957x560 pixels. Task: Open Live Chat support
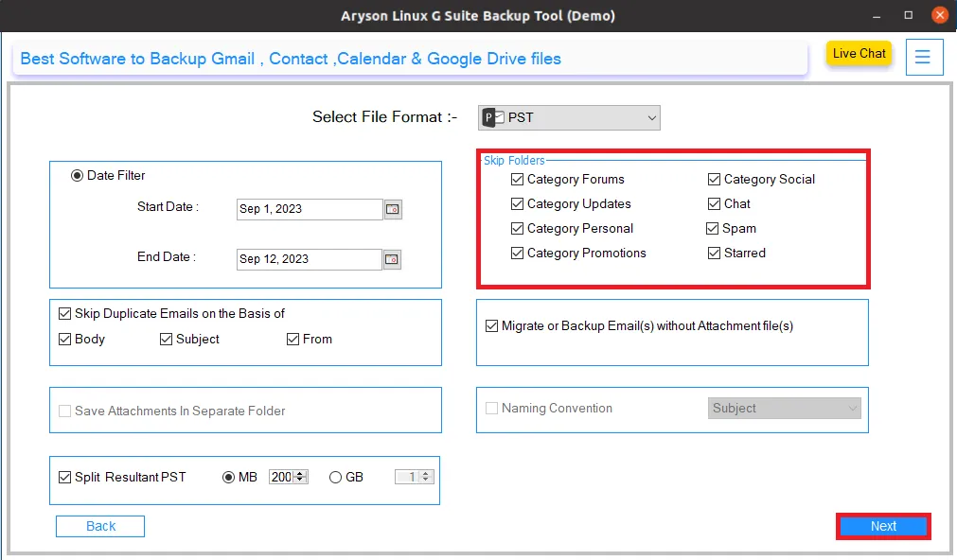pos(859,53)
